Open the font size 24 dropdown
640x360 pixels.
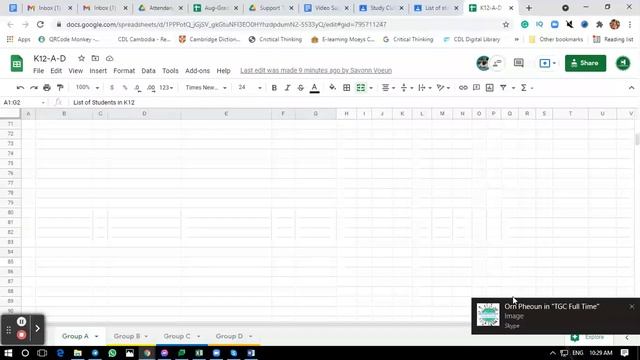tap(249, 88)
